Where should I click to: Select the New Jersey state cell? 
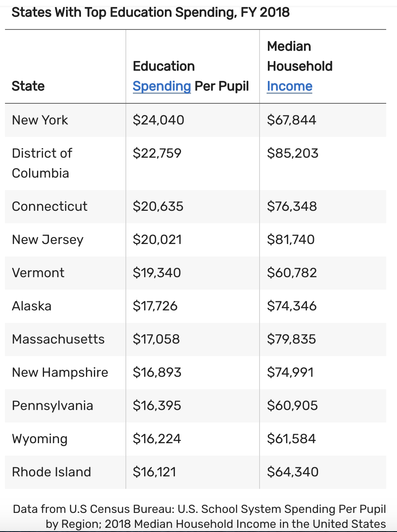(x=48, y=240)
